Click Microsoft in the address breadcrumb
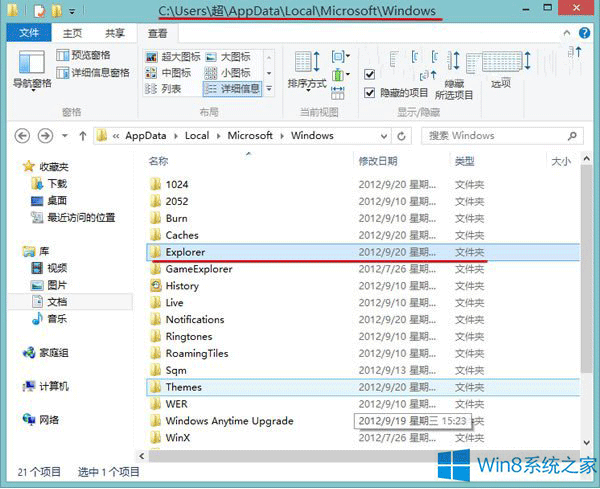Image resolution: width=600 pixels, height=489 pixels. click(250, 136)
